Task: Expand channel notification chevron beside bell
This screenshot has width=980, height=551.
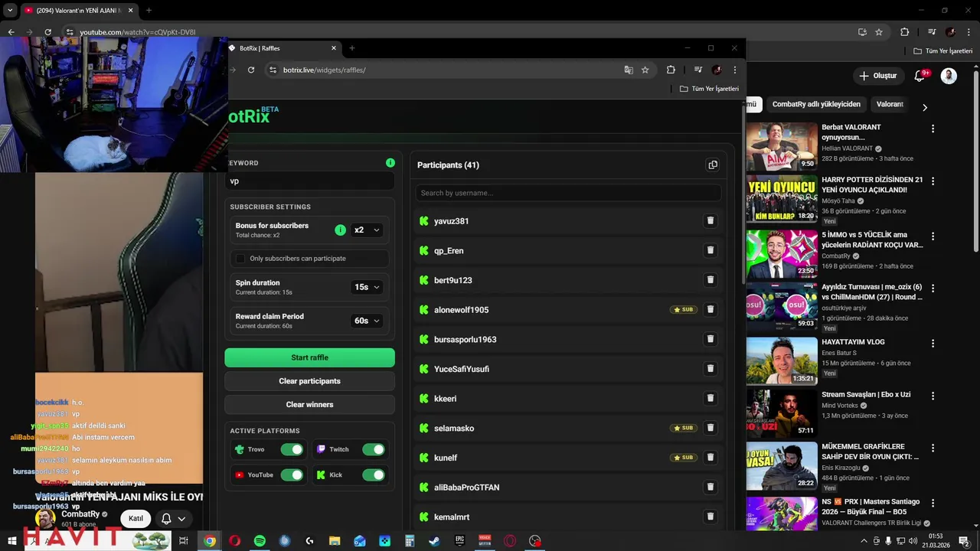Action: click(181, 519)
